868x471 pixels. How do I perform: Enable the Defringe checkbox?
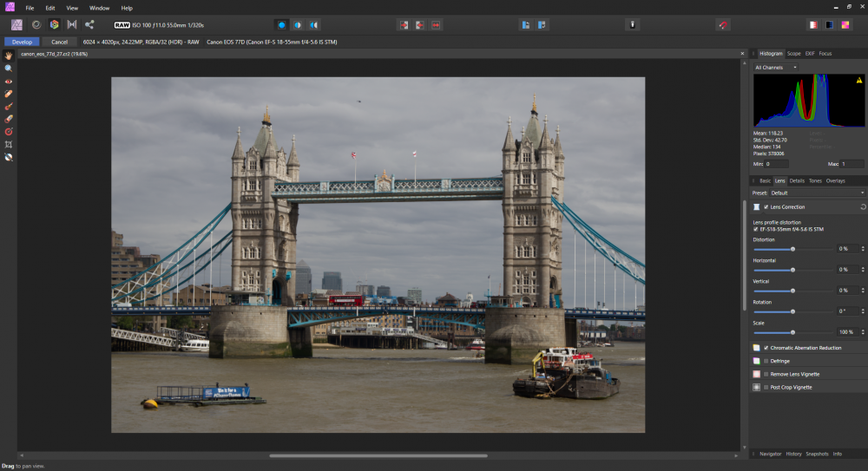[x=766, y=361]
